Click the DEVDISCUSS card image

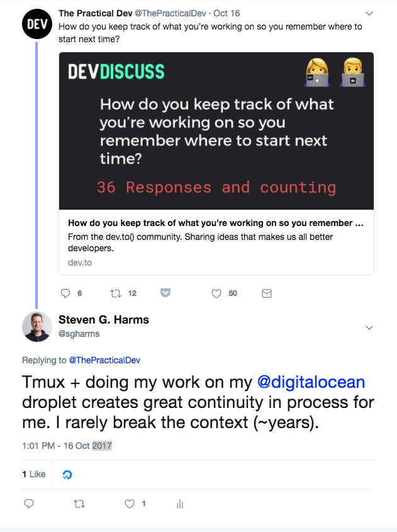click(216, 131)
